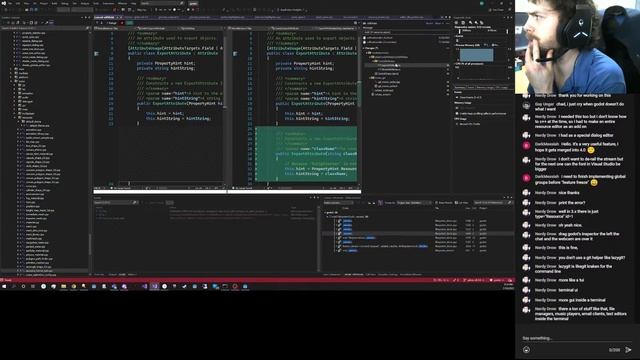Click 'public class ExportAttribute' in left diff pane
This screenshot has width=640, height=360.
(x=160, y=53)
